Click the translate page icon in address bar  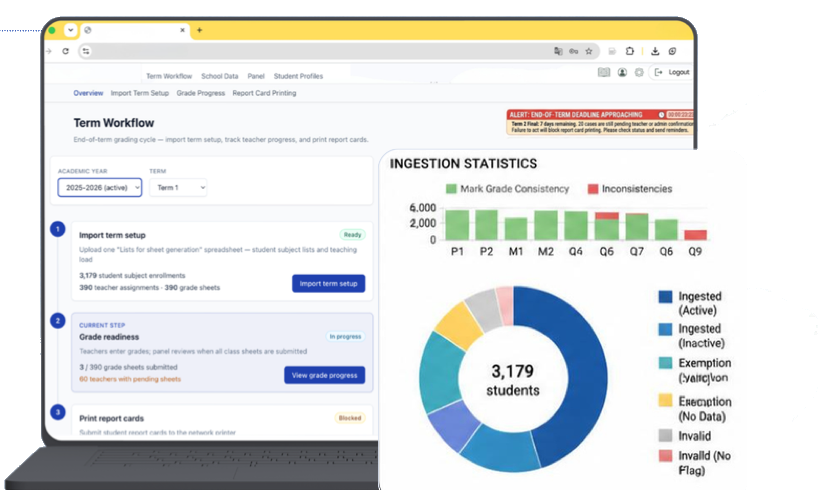pos(558,51)
